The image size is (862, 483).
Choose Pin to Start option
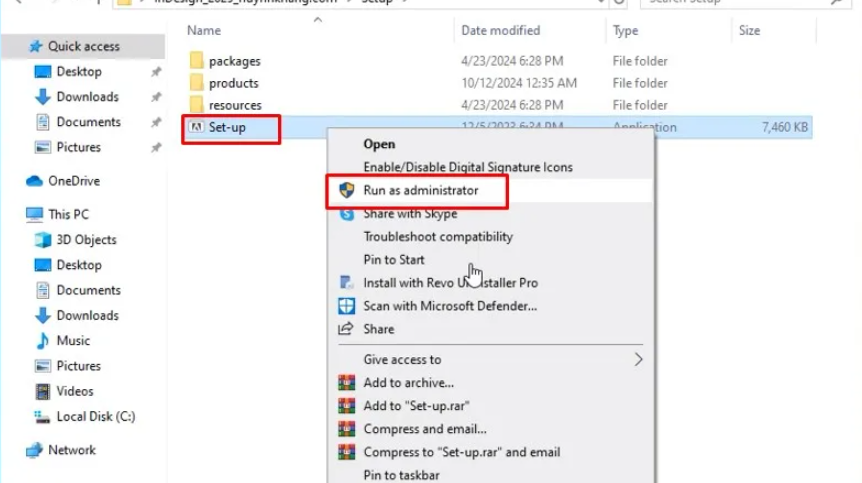point(394,260)
